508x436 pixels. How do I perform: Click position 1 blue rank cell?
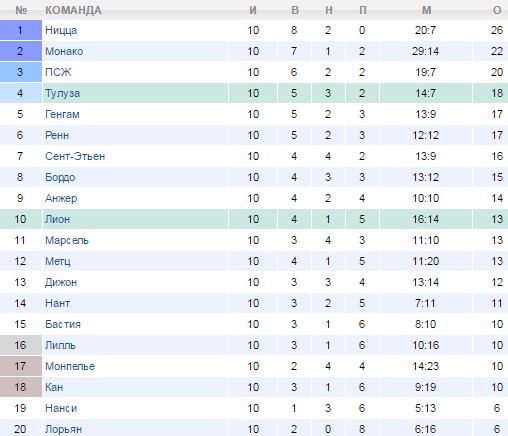point(21,30)
